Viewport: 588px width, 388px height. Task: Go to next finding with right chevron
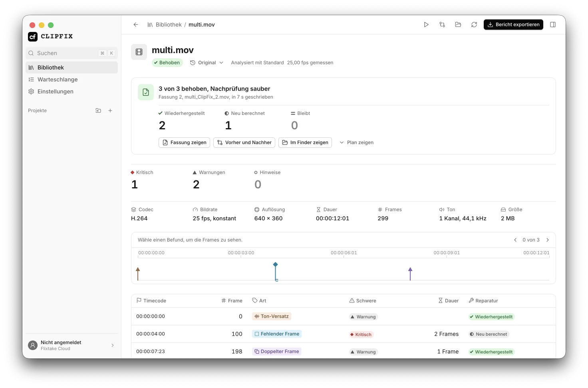pyautogui.click(x=548, y=240)
